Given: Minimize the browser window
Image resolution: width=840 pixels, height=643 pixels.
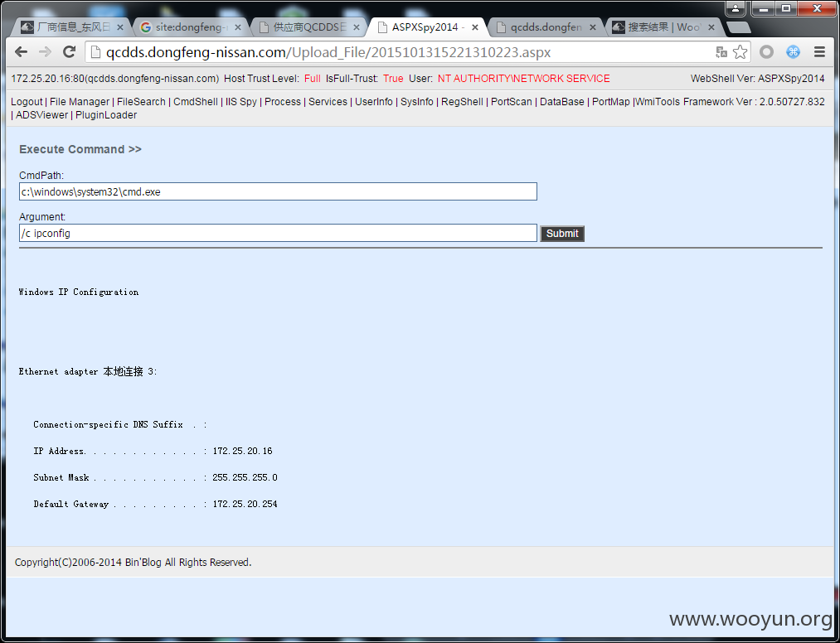Looking at the screenshot, I should (764, 8).
